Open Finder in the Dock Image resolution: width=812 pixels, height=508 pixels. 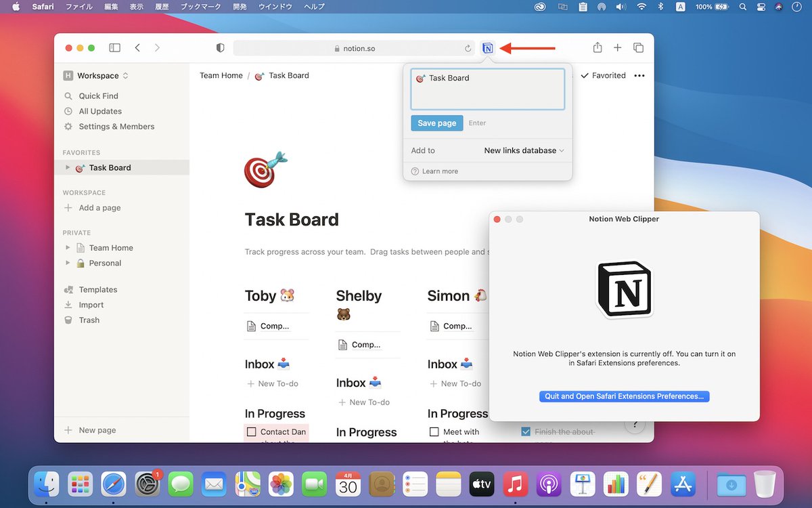coord(47,484)
